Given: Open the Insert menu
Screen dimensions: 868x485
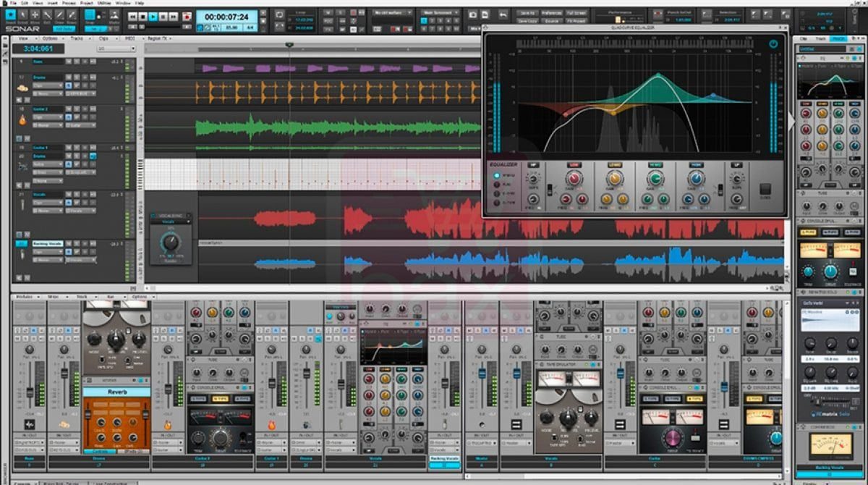Looking at the screenshot, I should coord(52,3).
